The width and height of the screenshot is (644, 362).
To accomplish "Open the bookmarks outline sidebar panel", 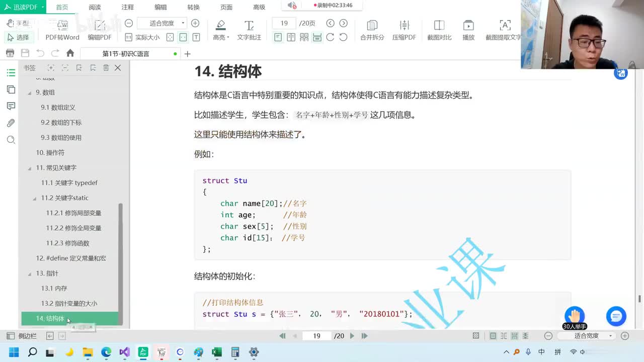I will 11,73.
